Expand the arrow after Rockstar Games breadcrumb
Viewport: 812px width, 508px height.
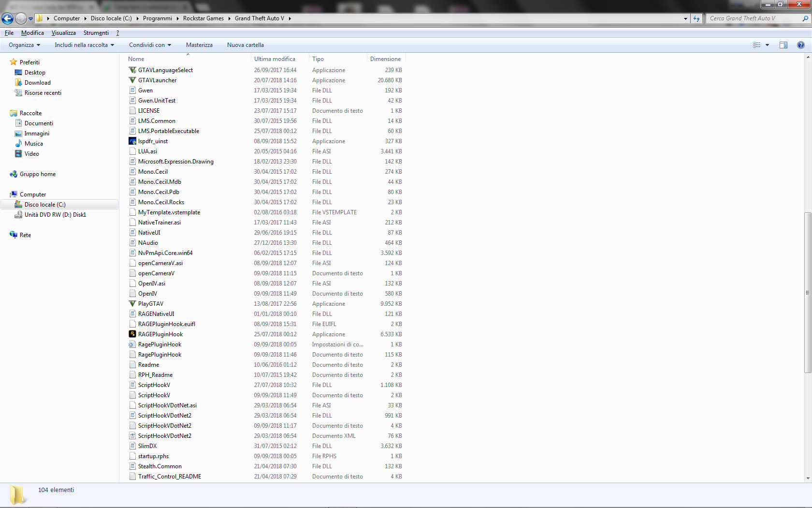[x=230, y=18]
